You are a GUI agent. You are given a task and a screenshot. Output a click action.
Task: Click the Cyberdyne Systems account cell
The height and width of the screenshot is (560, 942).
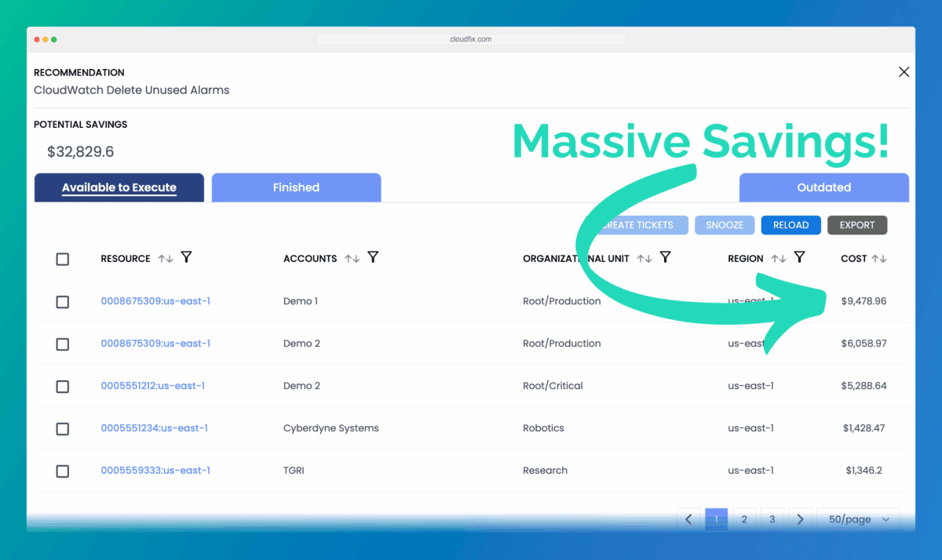(x=331, y=428)
